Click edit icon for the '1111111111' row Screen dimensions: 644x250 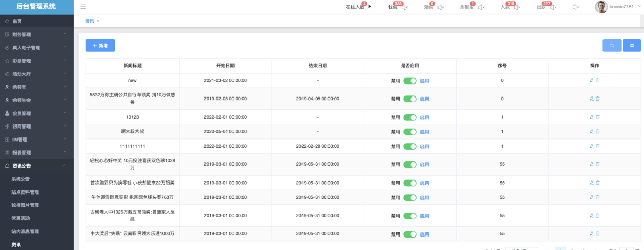click(x=592, y=146)
